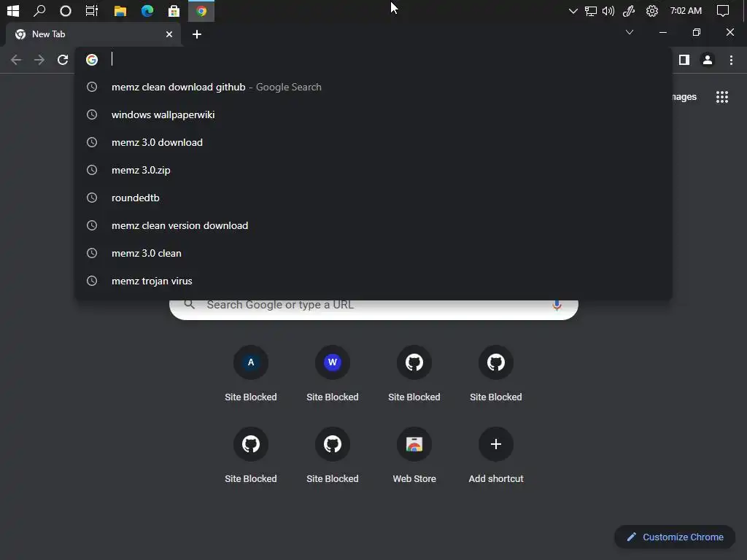Open the Windows Start menu
This screenshot has width=747, height=560.
click(13, 10)
